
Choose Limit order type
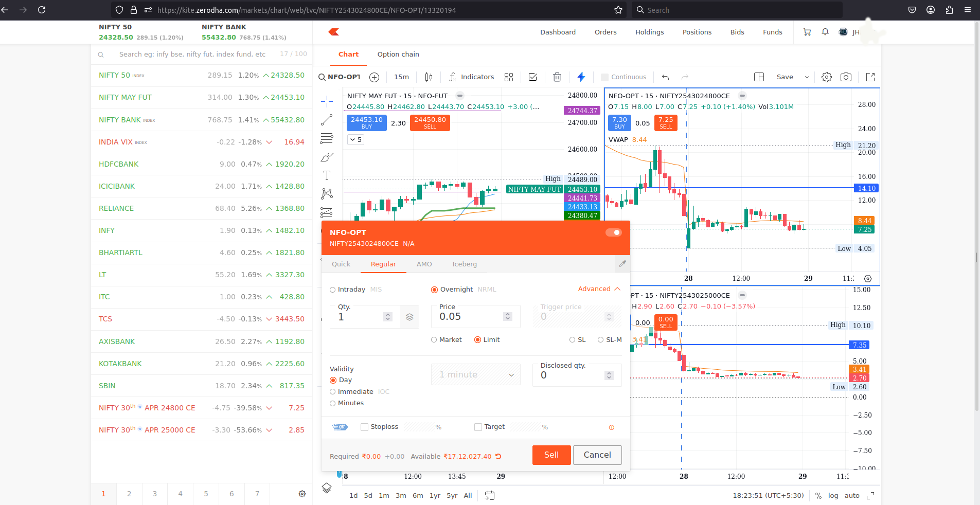click(477, 340)
